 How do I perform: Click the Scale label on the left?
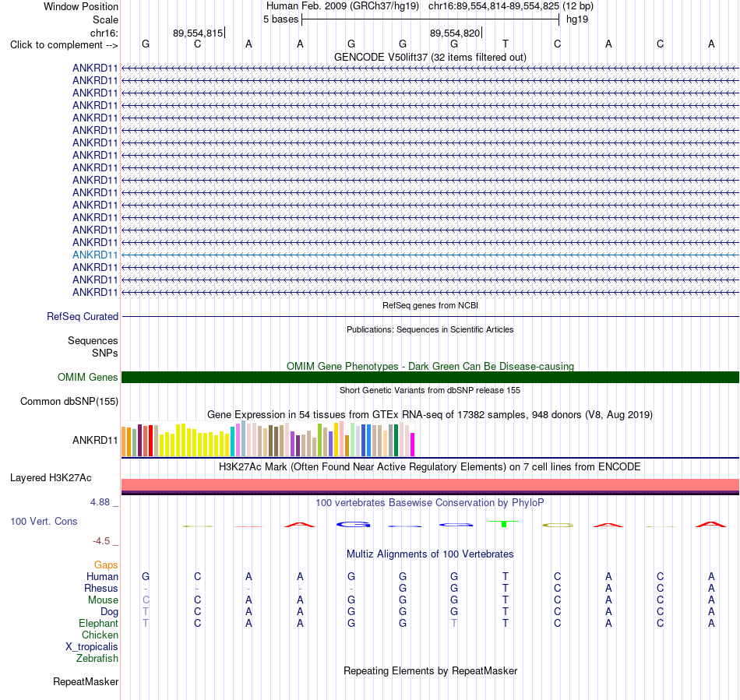[105, 19]
